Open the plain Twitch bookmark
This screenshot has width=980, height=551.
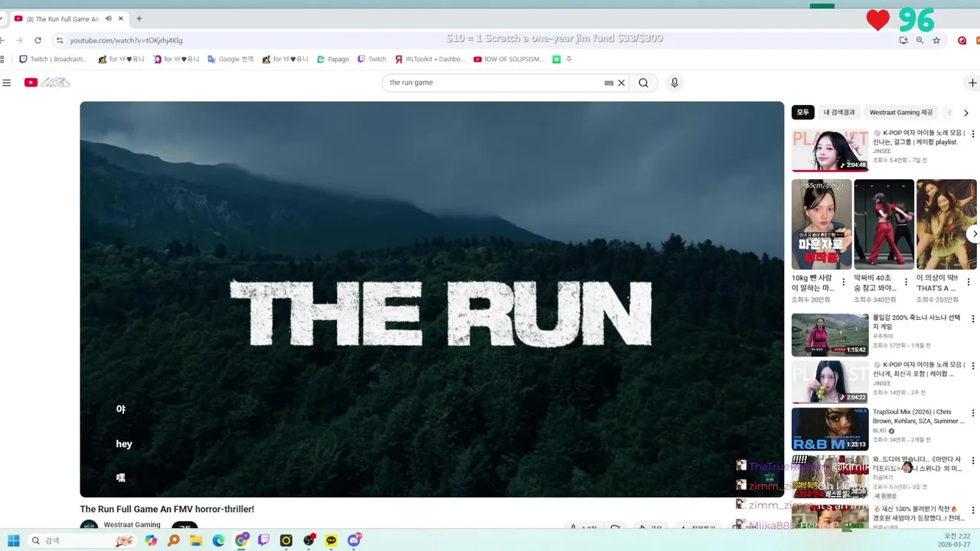372,59
